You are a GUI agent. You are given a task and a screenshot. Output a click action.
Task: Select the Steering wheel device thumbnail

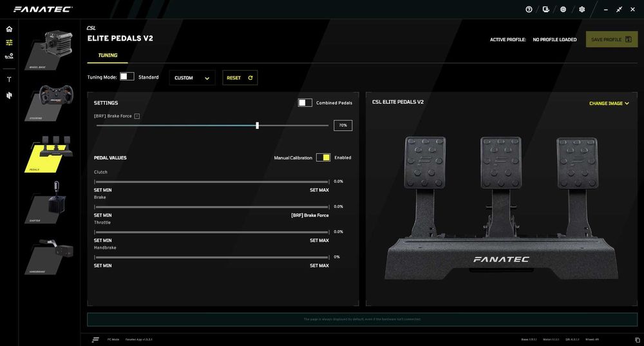click(50, 102)
